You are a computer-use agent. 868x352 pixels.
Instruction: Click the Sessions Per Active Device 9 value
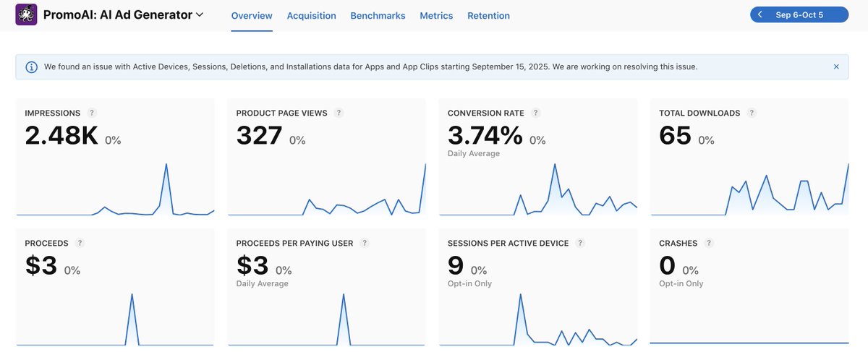pos(456,266)
